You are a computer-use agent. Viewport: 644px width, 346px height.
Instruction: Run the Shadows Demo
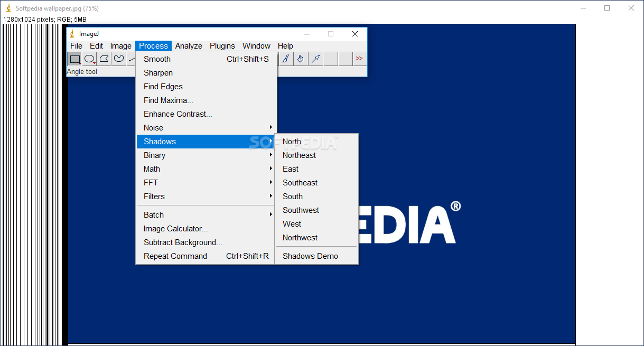click(317, 256)
